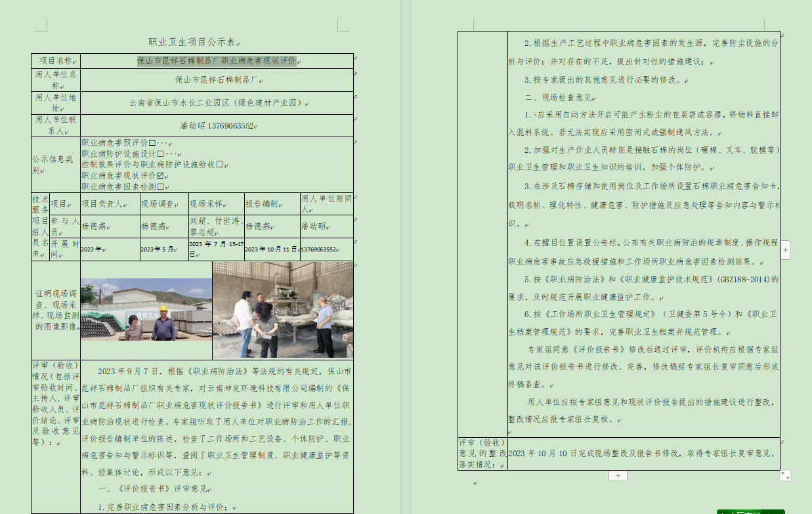Place cursor in the 云南省保山市 address cell

point(216,103)
